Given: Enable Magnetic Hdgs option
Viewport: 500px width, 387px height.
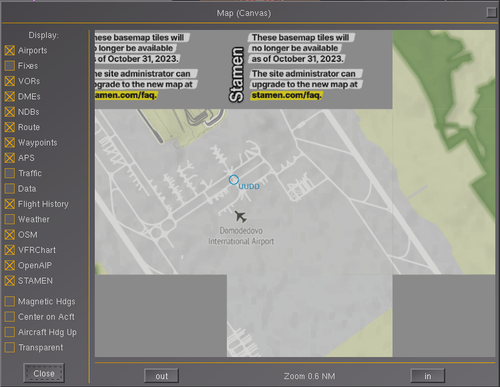Looking at the screenshot, I should (10, 301).
